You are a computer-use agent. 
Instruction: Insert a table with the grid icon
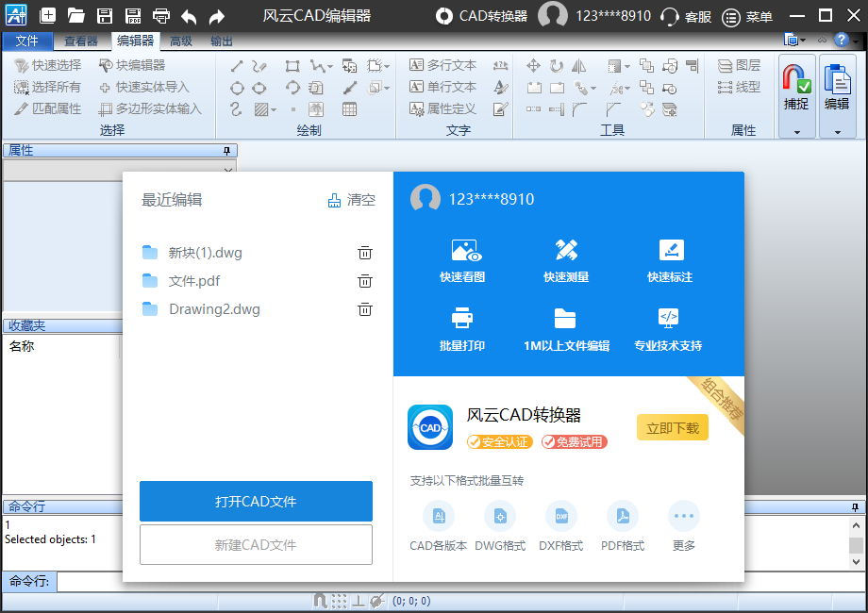[349, 109]
